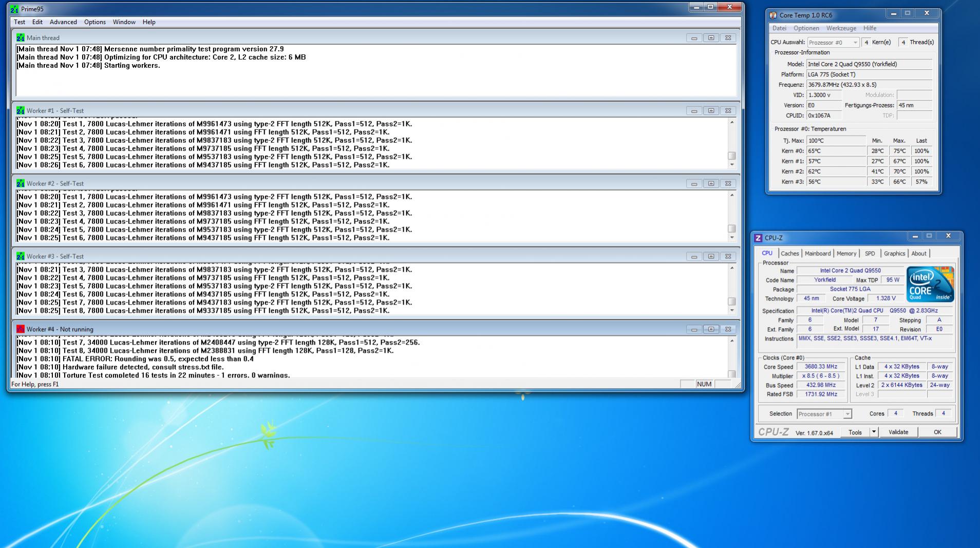The image size is (980, 548).
Task: Click the CPUID field showing 0x1067A
Action: click(x=824, y=116)
